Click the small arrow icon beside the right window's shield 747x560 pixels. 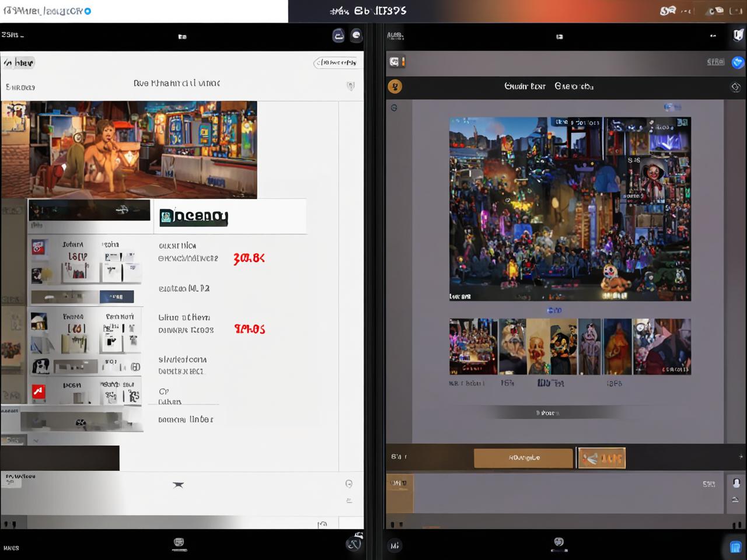tap(713, 36)
